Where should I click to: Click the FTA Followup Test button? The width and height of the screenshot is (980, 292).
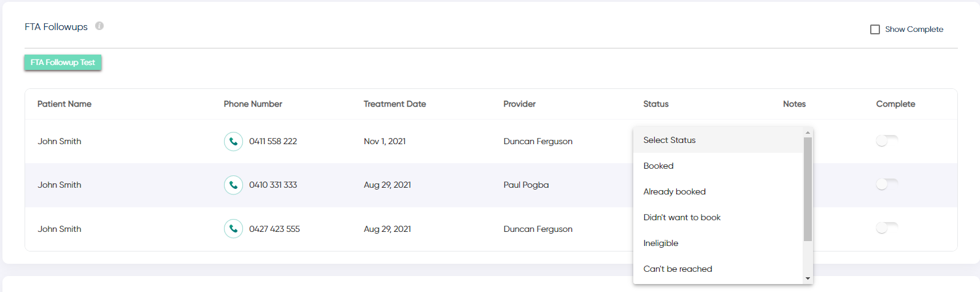pyautogui.click(x=63, y=63)
